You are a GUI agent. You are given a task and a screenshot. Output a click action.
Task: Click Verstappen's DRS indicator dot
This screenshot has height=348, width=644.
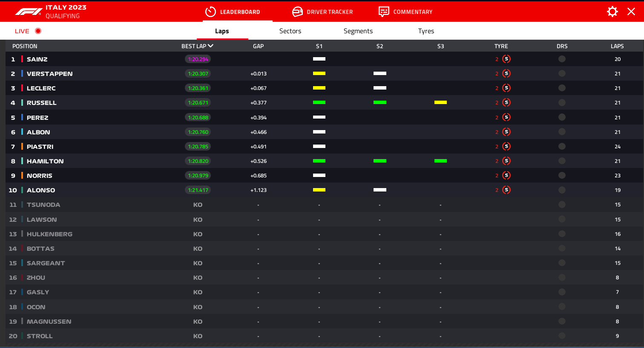(562, 73)
